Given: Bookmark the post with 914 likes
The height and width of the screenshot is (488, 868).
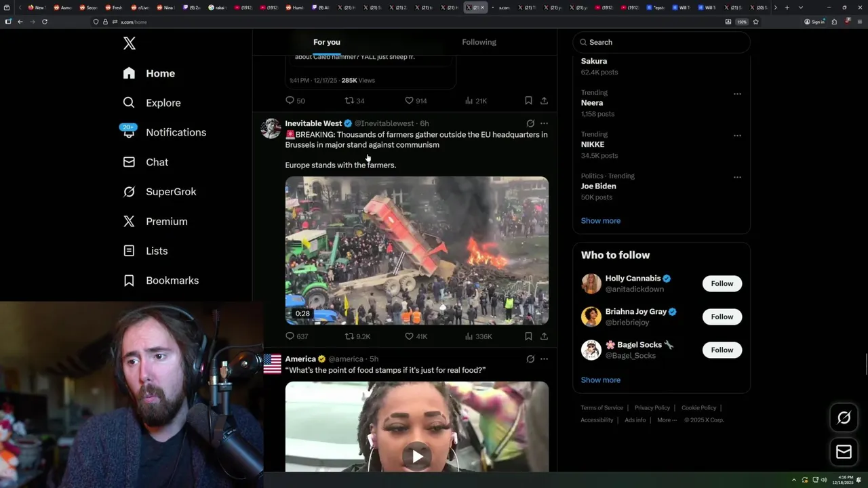Looking at the screenshot, I should (x=528, y=100).
